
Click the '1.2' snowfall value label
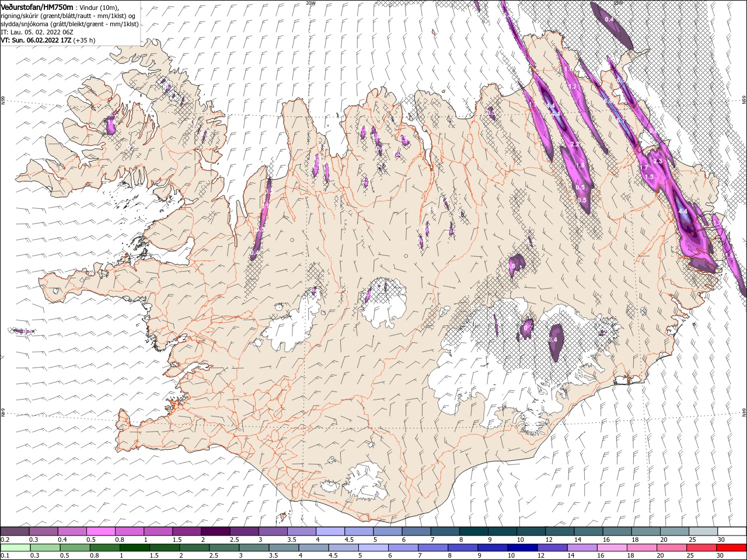click(573, 86)
